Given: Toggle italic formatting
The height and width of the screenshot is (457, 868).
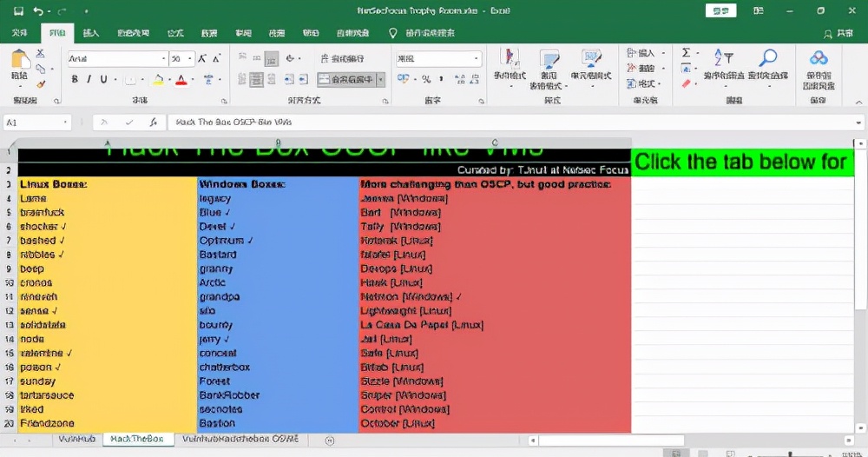Looking at the screenshot, I should click(x=89, y=80).
